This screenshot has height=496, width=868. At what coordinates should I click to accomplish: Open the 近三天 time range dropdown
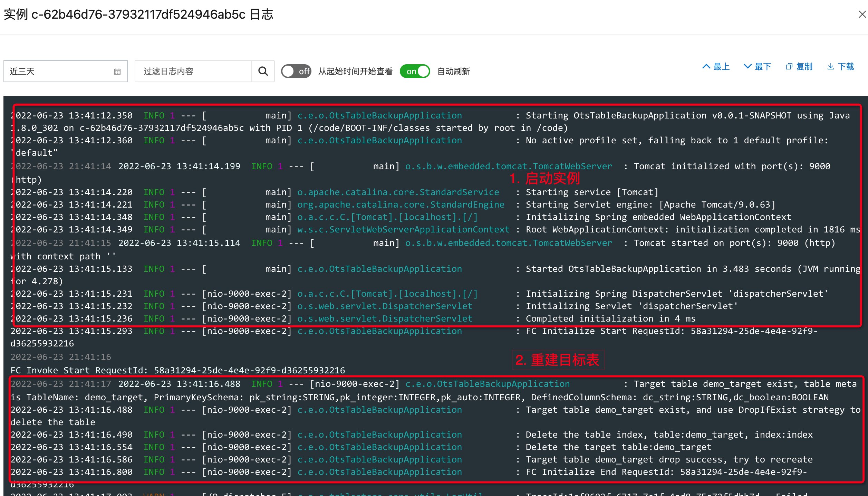point(59,71)
